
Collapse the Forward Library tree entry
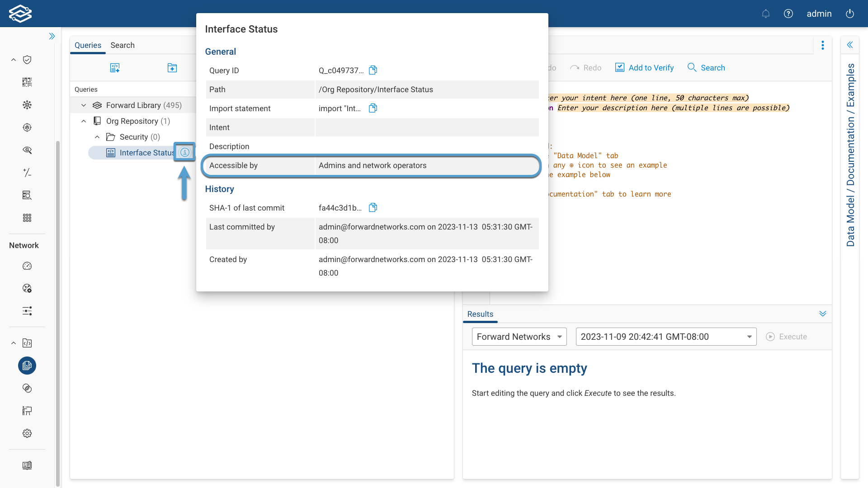coord(83,105)
